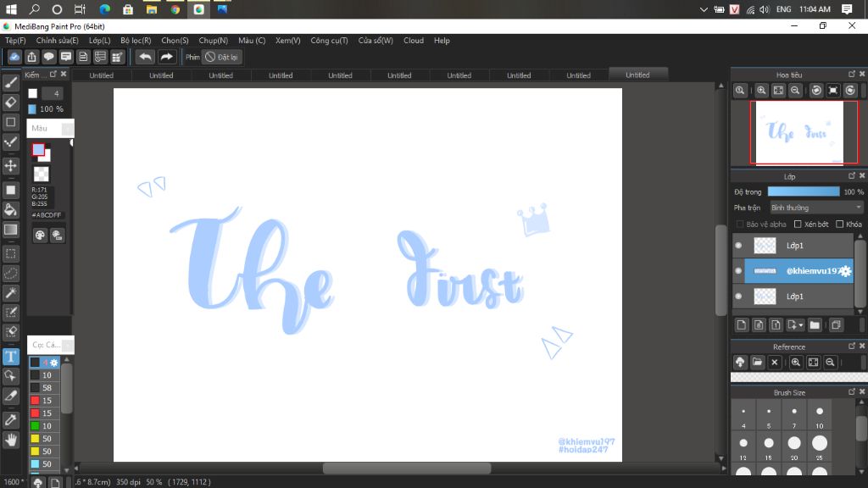Open the Cửa sổ(W) menu
Viewport: 868px width, 488px height.
[376, 41]
